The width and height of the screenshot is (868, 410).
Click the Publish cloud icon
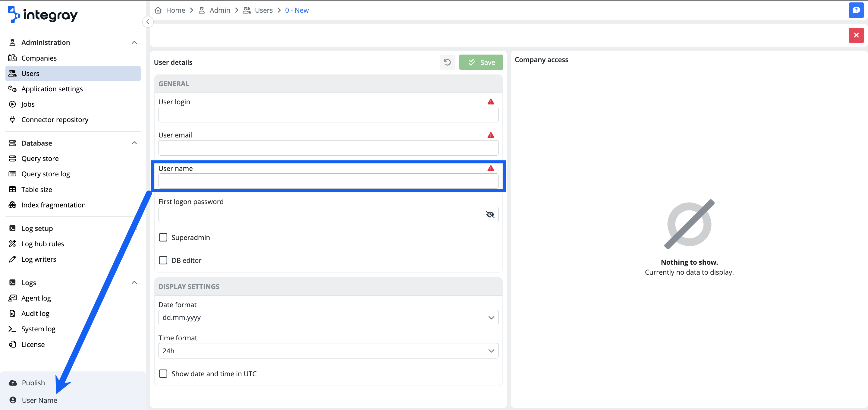13,382
